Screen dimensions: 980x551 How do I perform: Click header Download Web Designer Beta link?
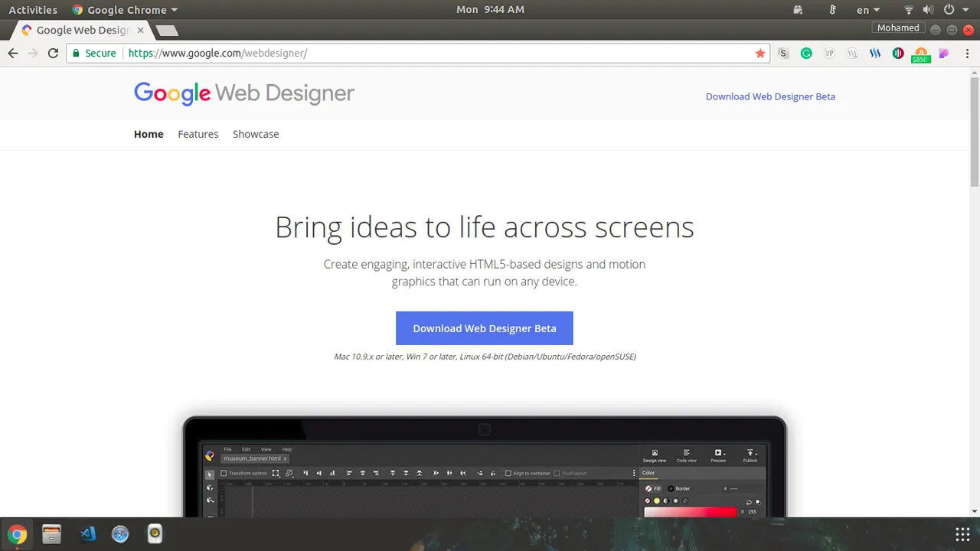coord(770,96)
